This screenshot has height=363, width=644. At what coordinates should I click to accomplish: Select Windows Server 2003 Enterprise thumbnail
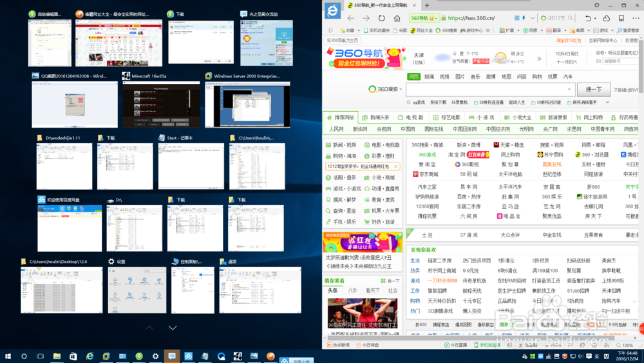point(248,104)
